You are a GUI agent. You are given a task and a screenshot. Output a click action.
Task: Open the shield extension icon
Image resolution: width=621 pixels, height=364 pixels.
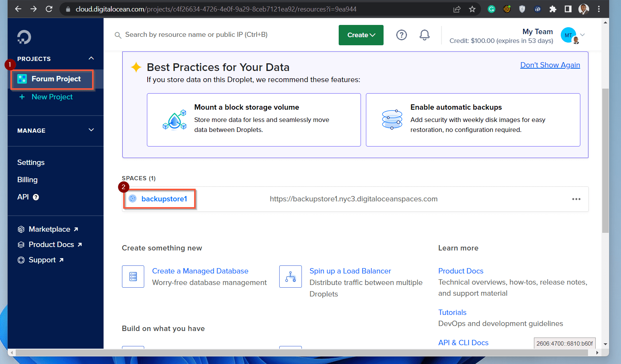click(522, 9)
